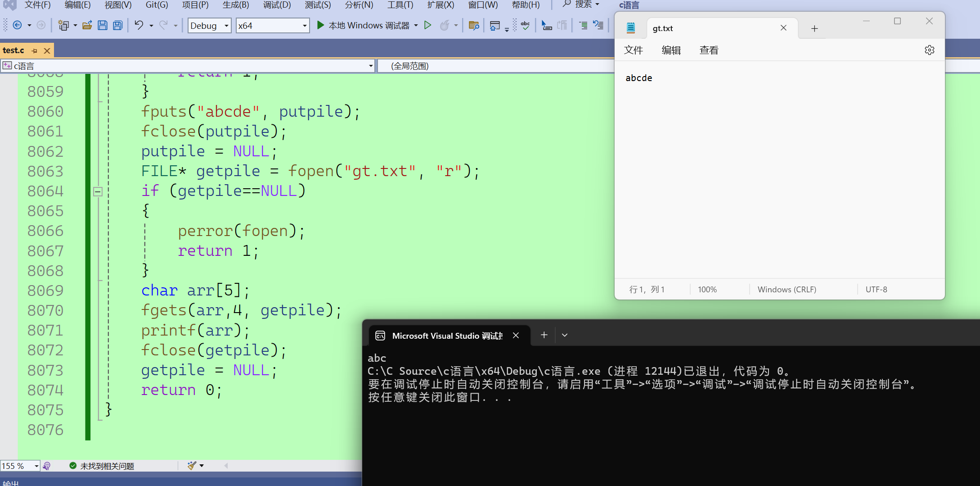Screen dimensions: 980x486
Task: Add a new tab in the debug console
Action: tap(544, 335)
